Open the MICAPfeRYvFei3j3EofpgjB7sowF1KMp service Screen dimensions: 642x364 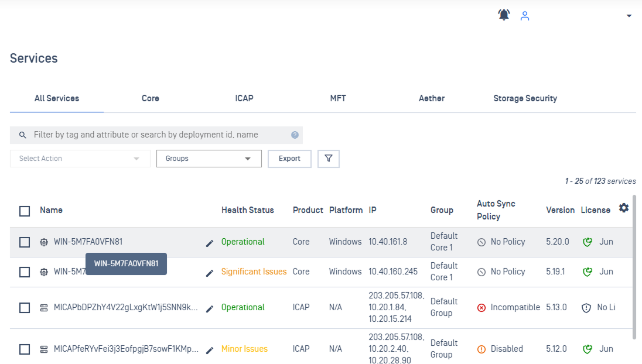tap(126, 349)
